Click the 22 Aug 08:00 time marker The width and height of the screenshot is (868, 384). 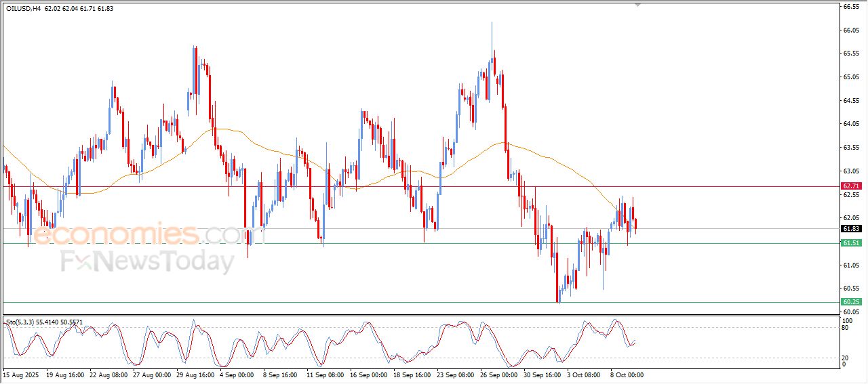pyautogui.click(x=107, y=375)
